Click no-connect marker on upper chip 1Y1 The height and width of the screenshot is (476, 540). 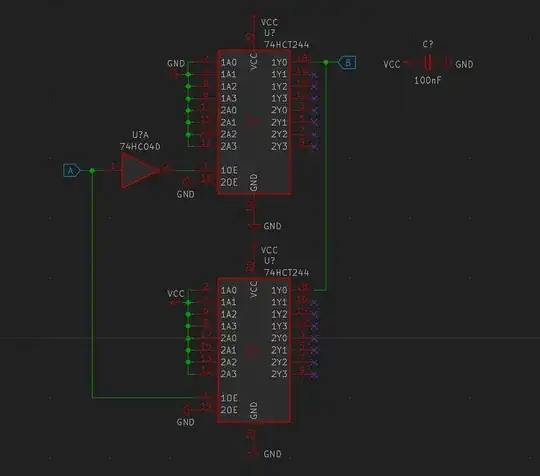click(x=314, y=75)
